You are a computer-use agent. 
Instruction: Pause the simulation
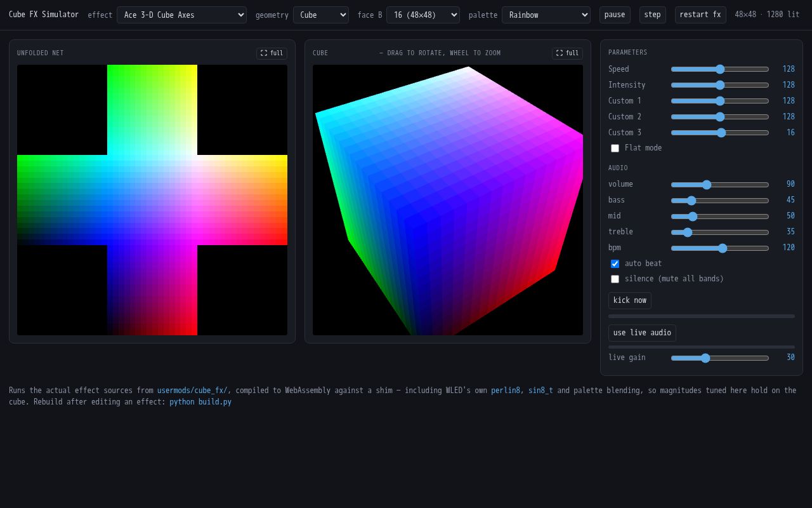[x=615, y=15]
